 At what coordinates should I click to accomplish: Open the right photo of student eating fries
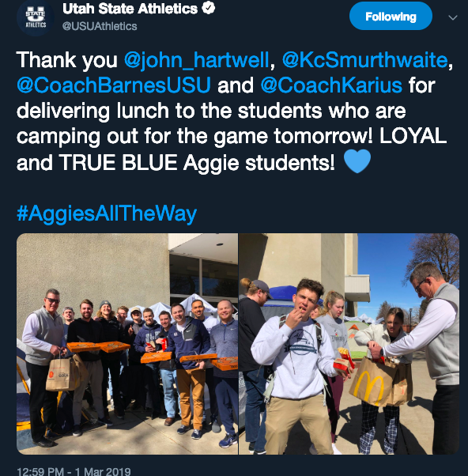tap(349, 344)
